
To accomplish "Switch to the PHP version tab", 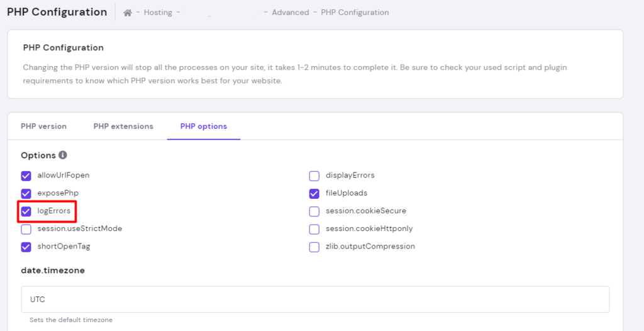I will 43,126.
